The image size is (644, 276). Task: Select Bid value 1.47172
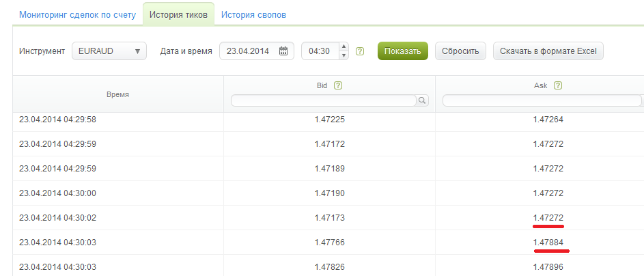(329, 144)
